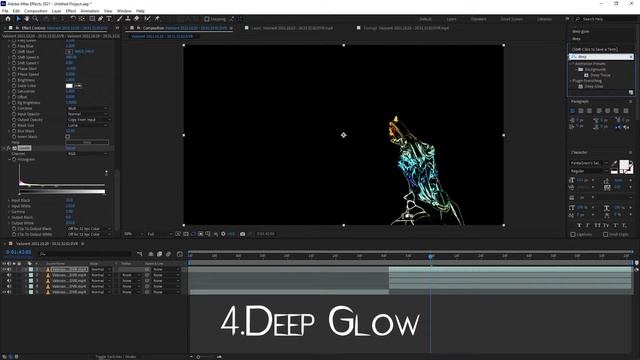
Task: Select the Eraser tool
Action: tap(136, 19)
